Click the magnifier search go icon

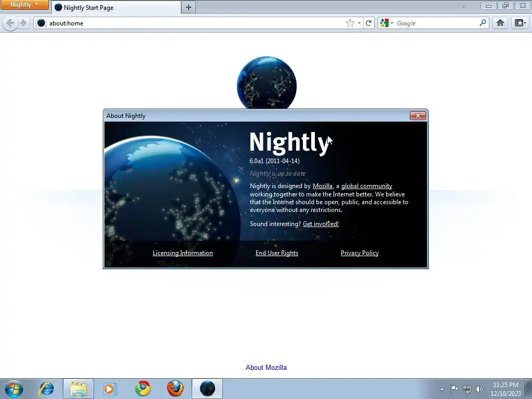(483, 23)
